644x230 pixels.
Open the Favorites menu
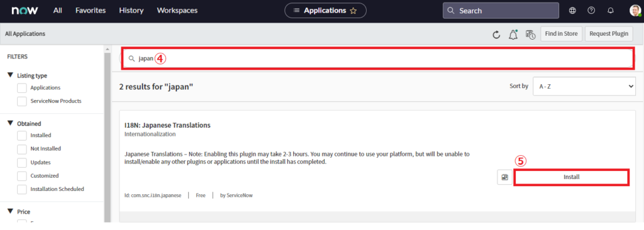[91, 11]
